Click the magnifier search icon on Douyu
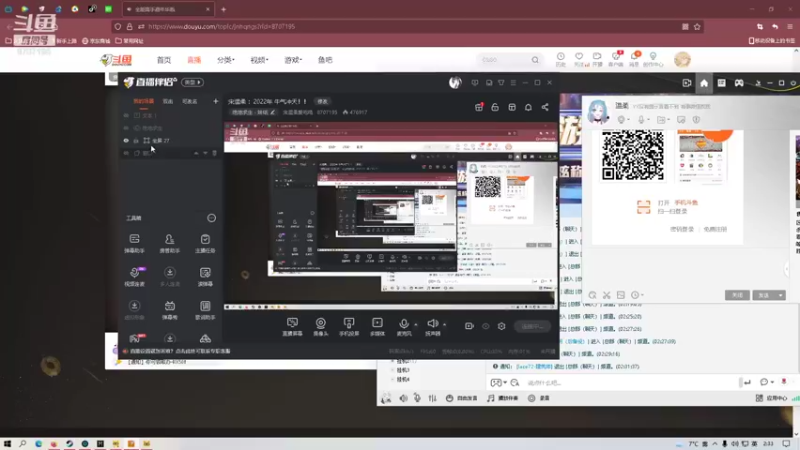This screenshot has height=450, width=800. (x=535, y=60)
